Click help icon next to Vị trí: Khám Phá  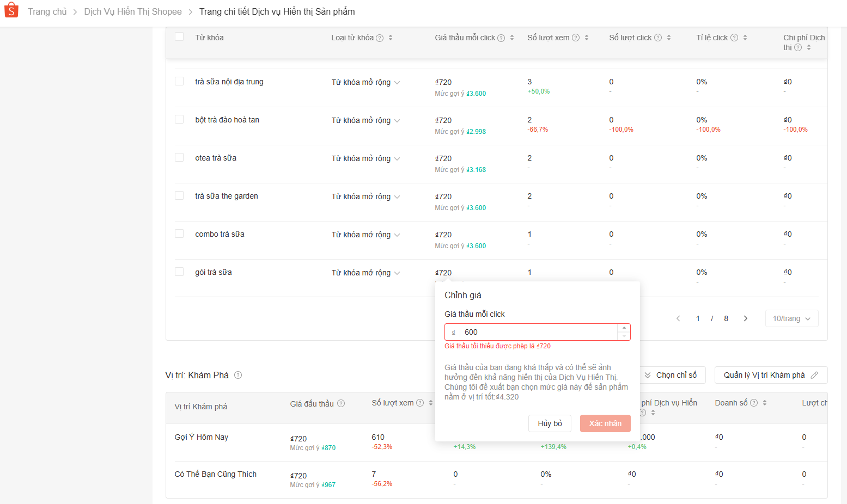tap(238, 375)
